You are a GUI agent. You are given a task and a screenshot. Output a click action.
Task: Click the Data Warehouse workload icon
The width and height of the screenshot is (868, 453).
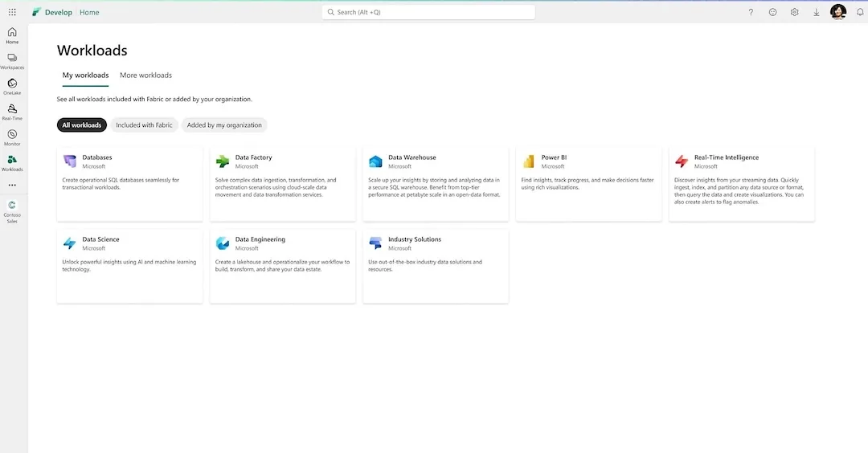click(375, 161)
